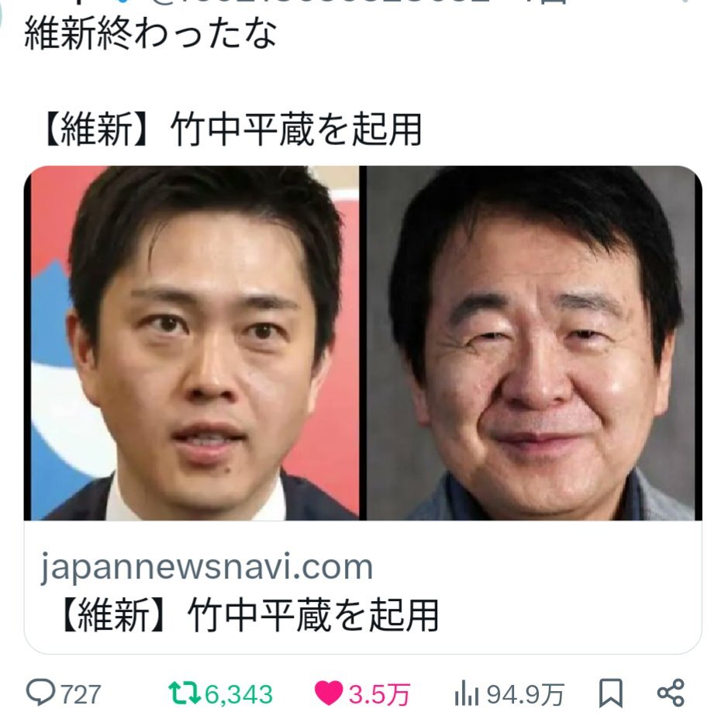Click the photo of man in suit
The image size is (728, 719).
click(x=193, y=343)
